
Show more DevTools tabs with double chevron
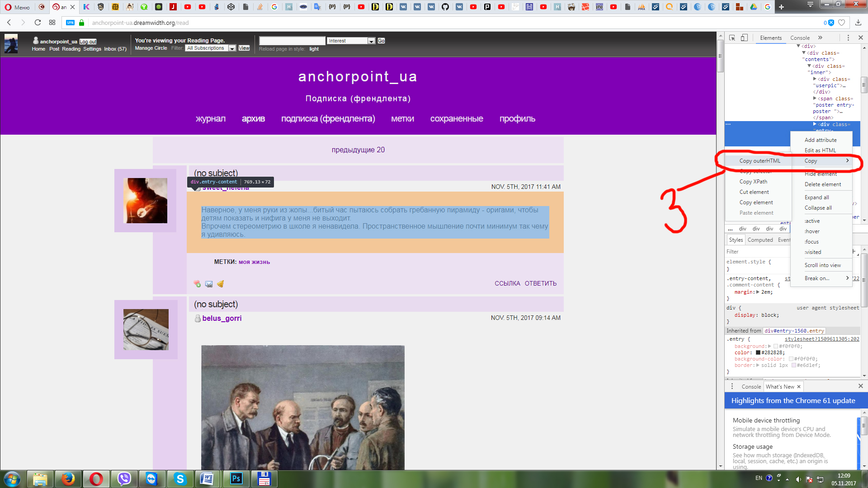tap(820, 38)
